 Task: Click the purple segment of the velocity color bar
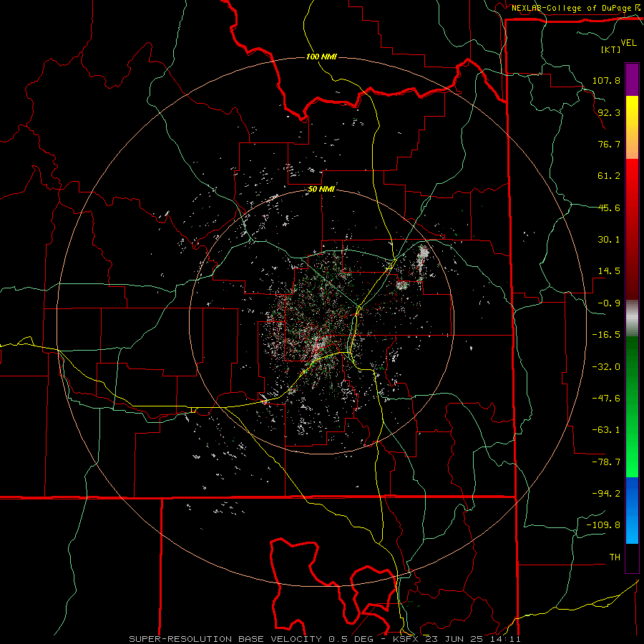(632, 79)
